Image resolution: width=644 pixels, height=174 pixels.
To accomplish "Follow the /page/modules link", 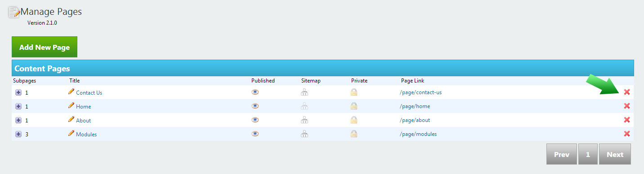I will 418,134.
